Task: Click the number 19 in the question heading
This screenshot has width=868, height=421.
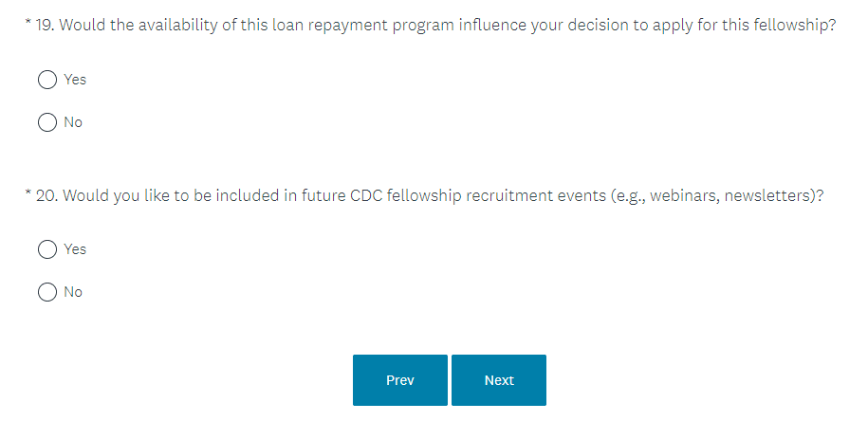Action: pos(44,25)
